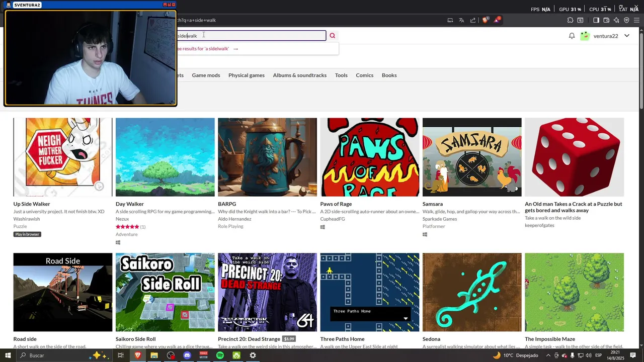The height and width of the screenshot is (362, 644).
Task: Click the magnifier search button
Action: pos(332,36)
